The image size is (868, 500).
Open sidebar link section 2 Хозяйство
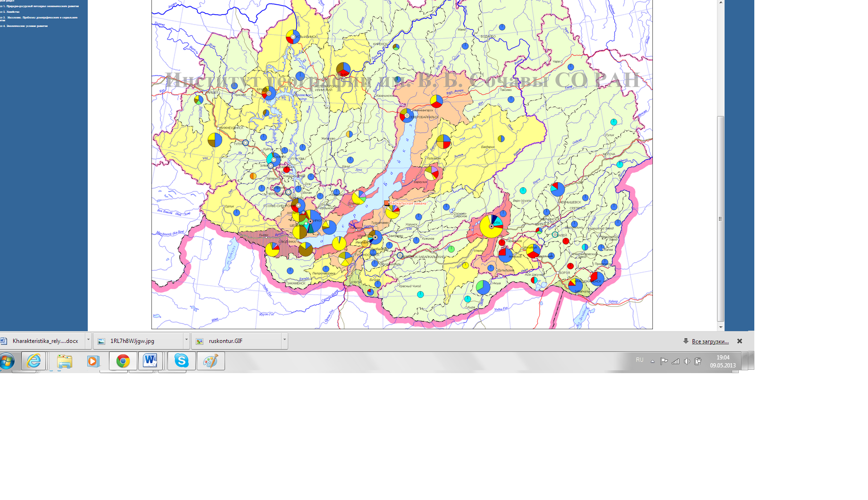10,12
